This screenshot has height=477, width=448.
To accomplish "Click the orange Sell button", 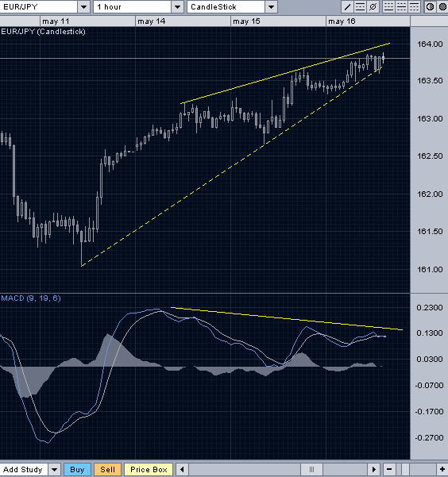I will (x=108, y=469).
